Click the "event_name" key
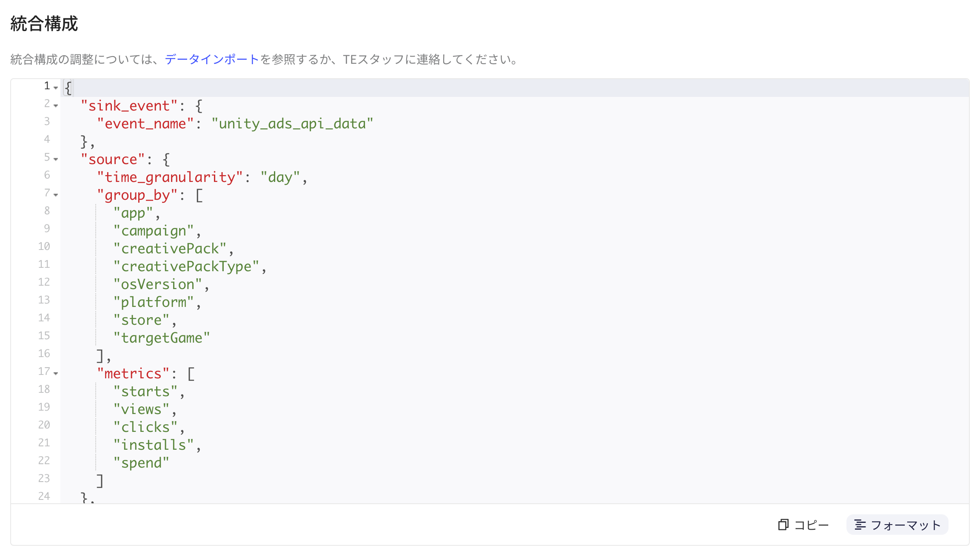Viewport: 980px width, 556px height. point(145,124)
